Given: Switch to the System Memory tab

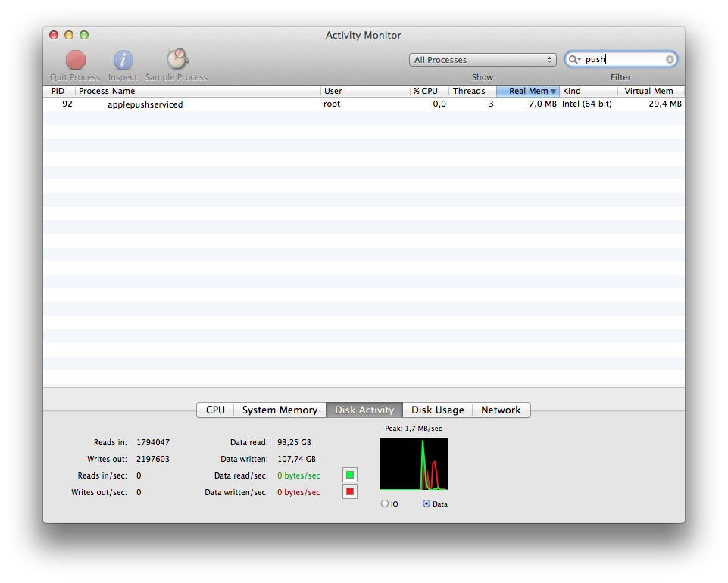Looking at the screenshot, I should pyautogui.click(x=280, y=410).
